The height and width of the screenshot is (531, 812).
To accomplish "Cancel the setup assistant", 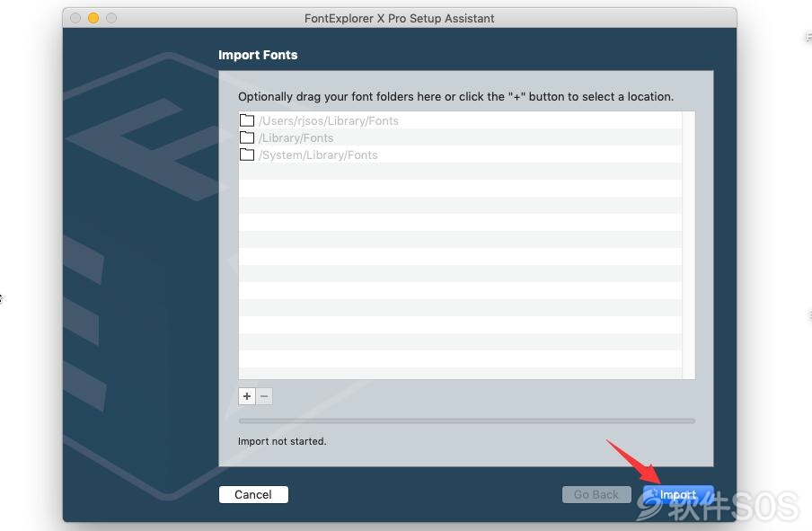I will (x=253, y=494).
